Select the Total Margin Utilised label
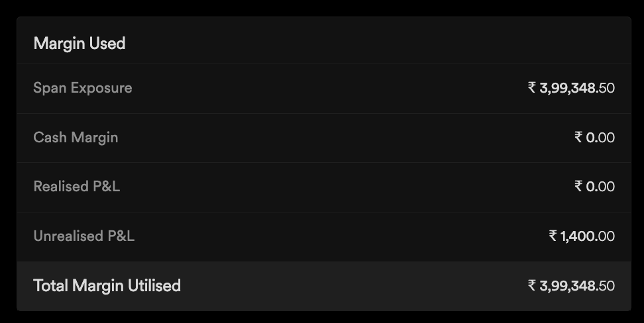The height and width of the screenshot is (323, 644). 107,286
